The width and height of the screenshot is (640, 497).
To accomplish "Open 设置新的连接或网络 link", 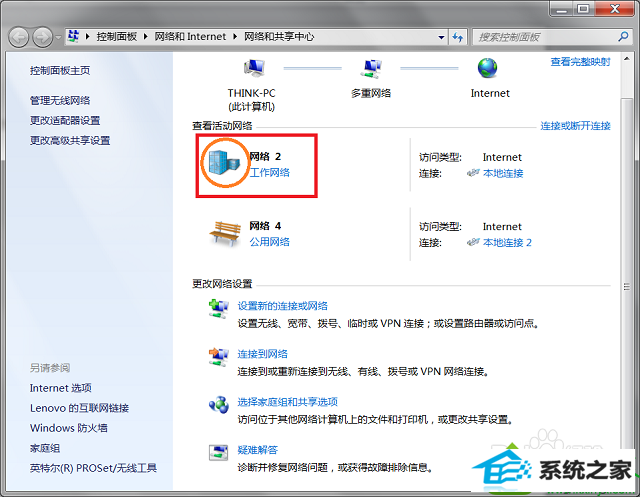I will point(282,306).
